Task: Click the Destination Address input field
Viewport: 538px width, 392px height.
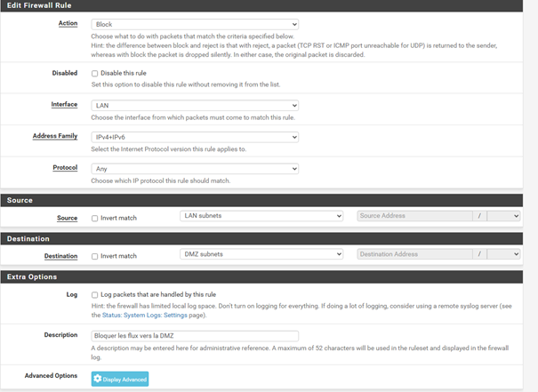Action: click(x=414, y=254)
